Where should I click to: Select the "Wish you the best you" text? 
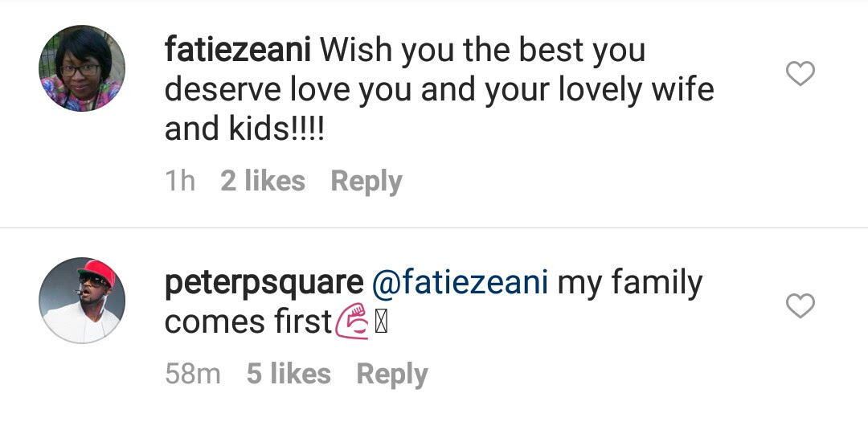coord(483,51)
